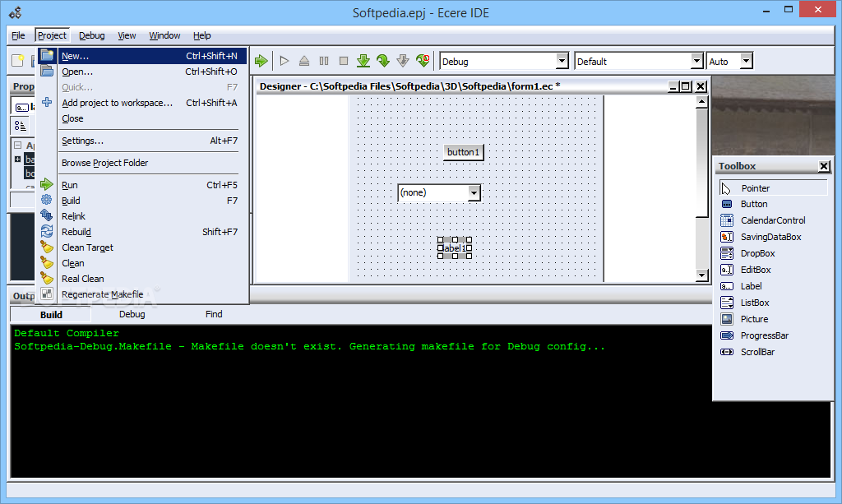This screenshot has width=842, height=504.
Task: Click the green Run arrow in the toolbar
Action: (261, 61)
